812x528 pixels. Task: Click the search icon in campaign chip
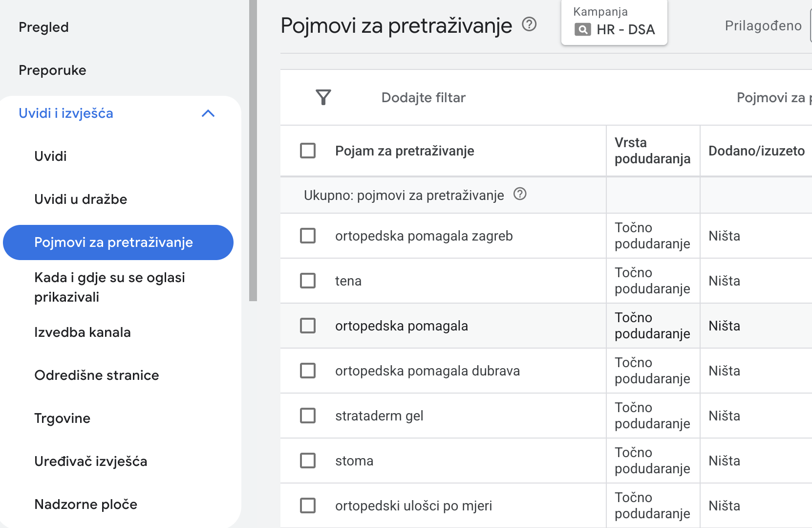582,30
